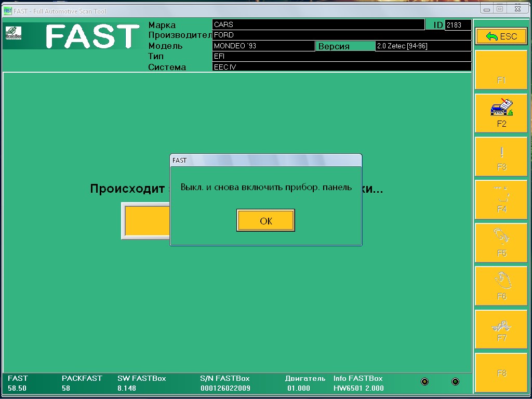The width and height of the screenshot is (532, 399).
Task: Click the BrainBee logo in the header
Action: coord(14,33)
